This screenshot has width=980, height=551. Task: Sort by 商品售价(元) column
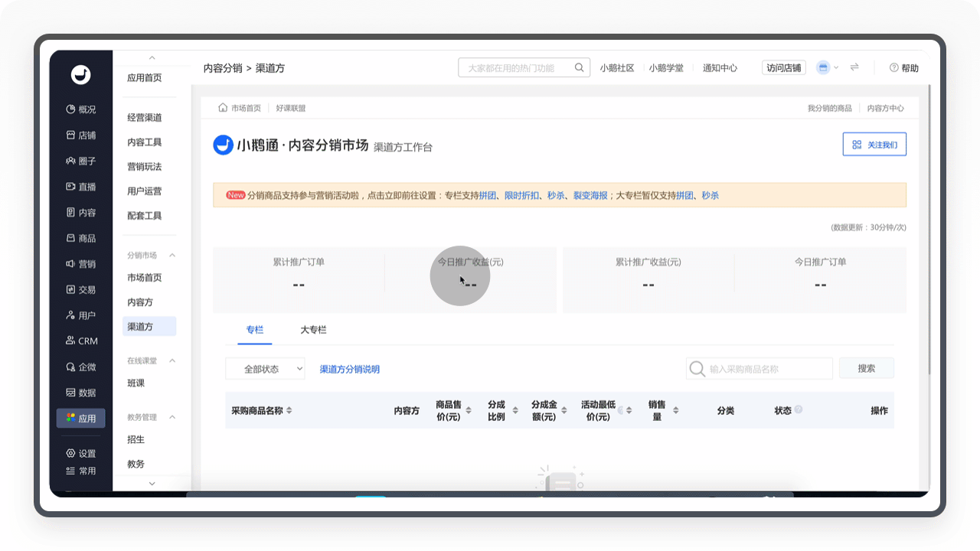(x=469, y=411)
